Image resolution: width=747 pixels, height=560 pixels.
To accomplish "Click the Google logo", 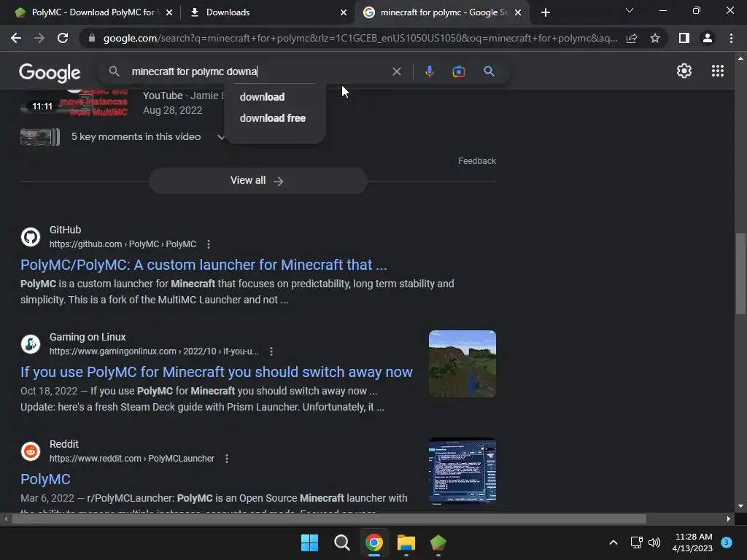I will click(50, 72).
